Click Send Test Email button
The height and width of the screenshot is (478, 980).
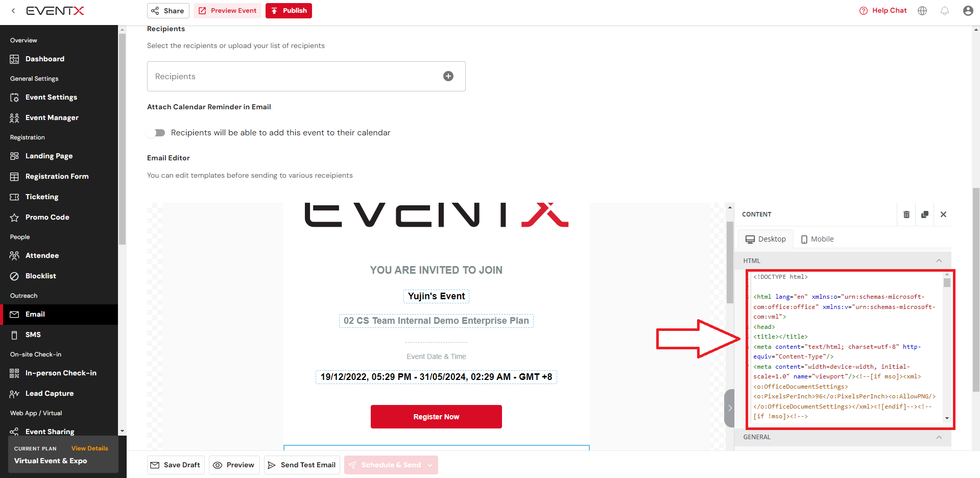click(302, 465)
